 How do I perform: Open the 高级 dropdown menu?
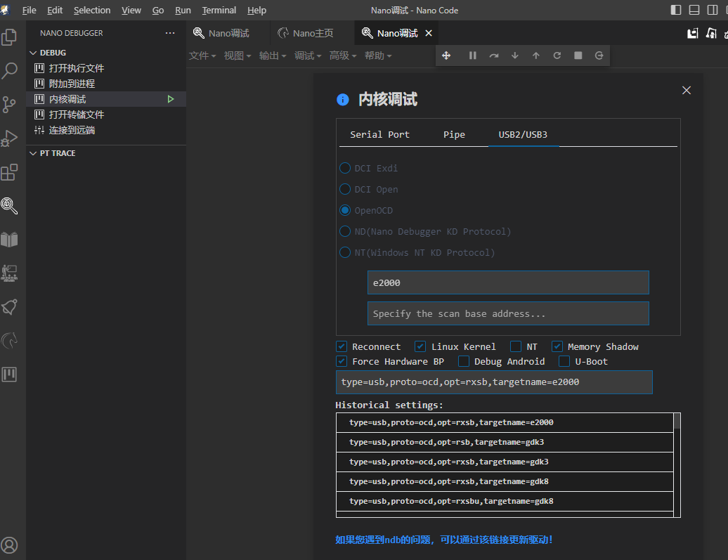pyautogui.click(x=343, y=56)
